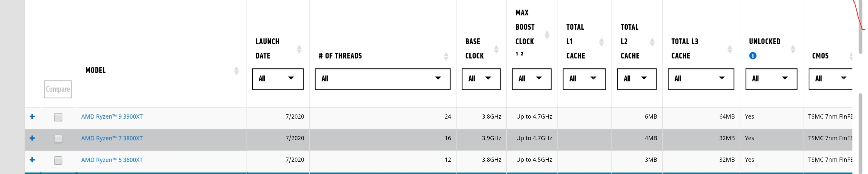Sort table by Model column arrows
Image resolution: width=868 pixels, height=174 pixels.
[236, 70]
